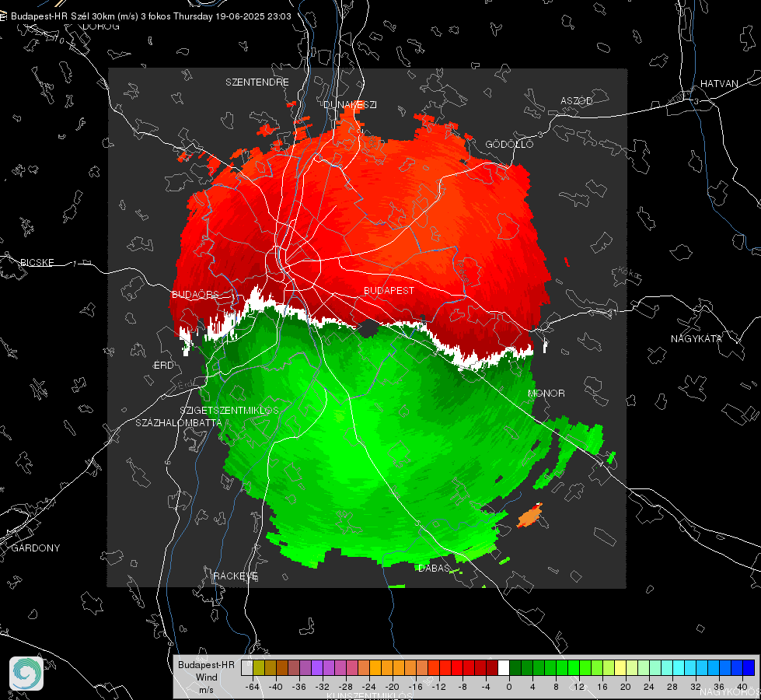Click the olive swatch above -64
Viewport: 761px width, 700px height.
pos(258,667)
